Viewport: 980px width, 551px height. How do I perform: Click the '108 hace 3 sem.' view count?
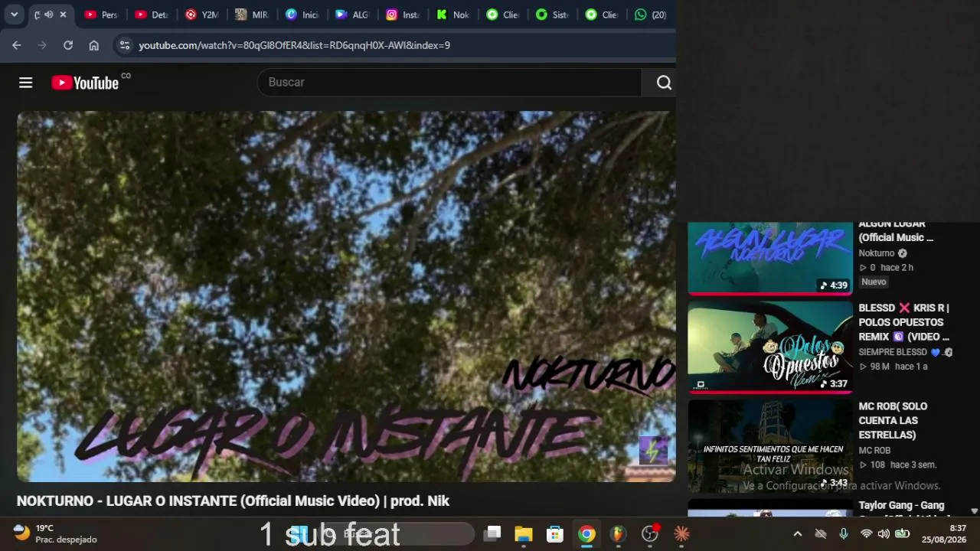(897, 465)
